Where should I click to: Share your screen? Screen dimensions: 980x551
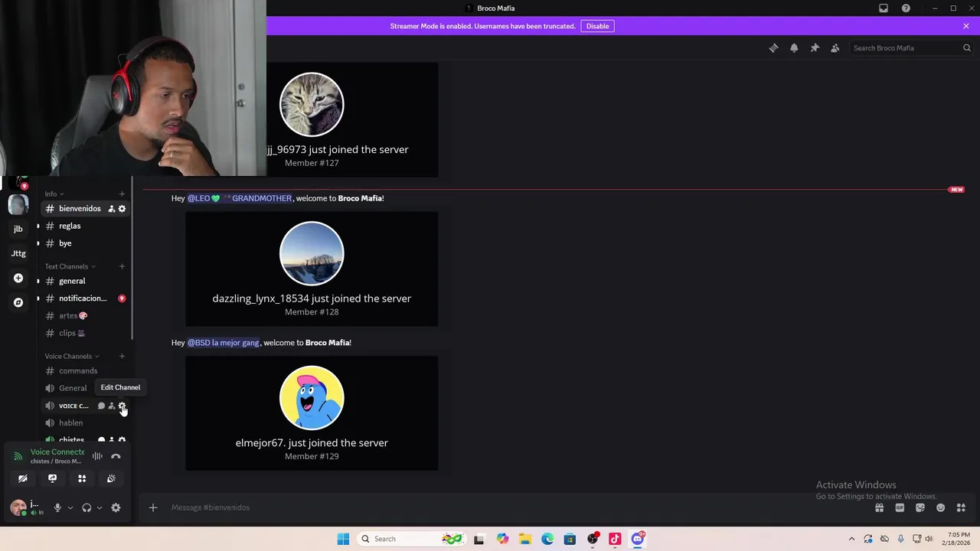52,478
